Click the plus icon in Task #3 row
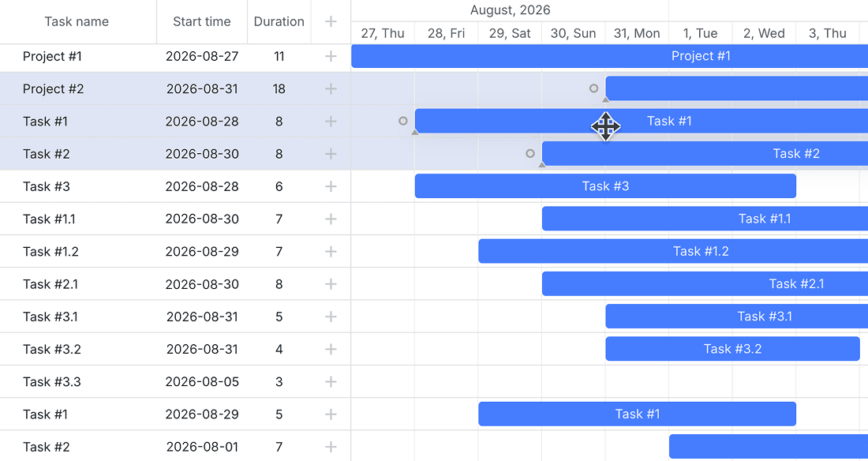The width and height of the screenshot is (868, 461). pos(331,186)
